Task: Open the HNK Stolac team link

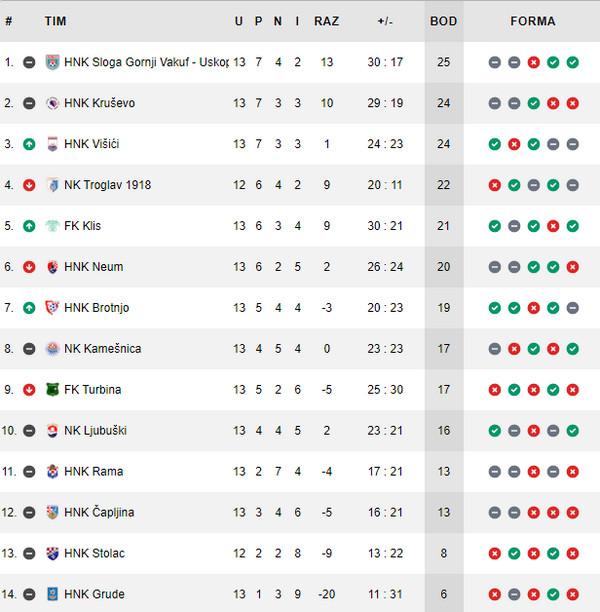Action: [x=94, y=553]
